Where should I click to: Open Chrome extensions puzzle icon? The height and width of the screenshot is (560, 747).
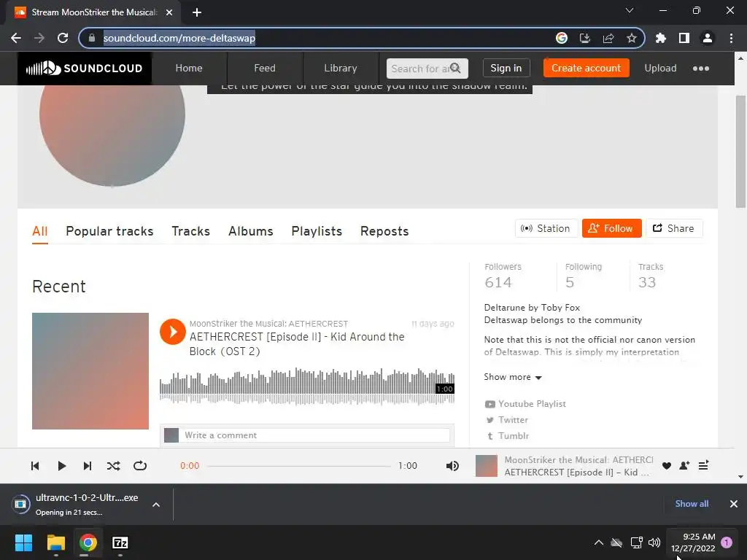tap(661, 38)
